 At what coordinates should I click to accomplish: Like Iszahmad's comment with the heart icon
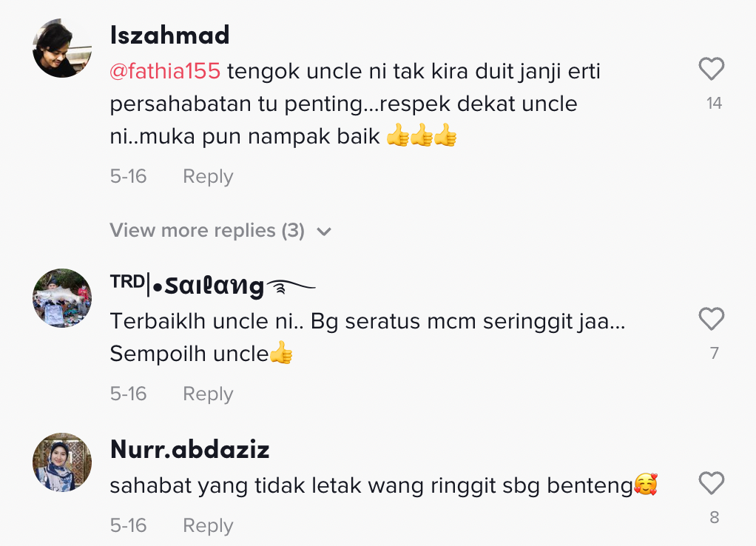pyautogui.click(x=711, y=70)
